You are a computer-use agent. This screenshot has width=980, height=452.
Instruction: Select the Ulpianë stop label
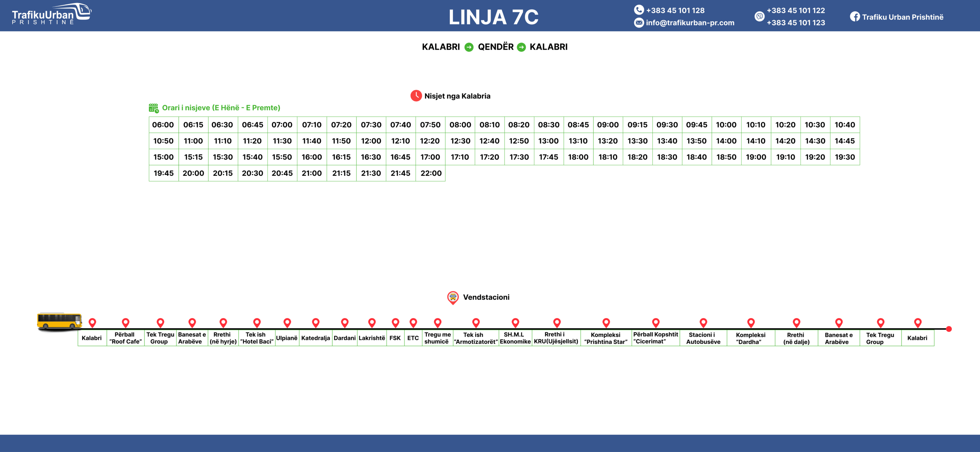(287, 338)
